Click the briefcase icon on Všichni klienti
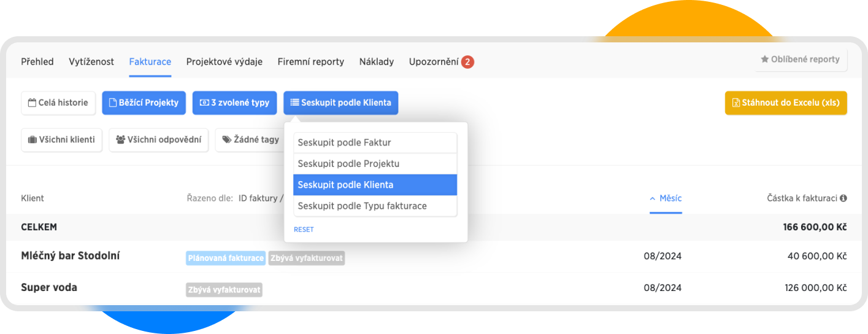 click(x=33, y=140)
